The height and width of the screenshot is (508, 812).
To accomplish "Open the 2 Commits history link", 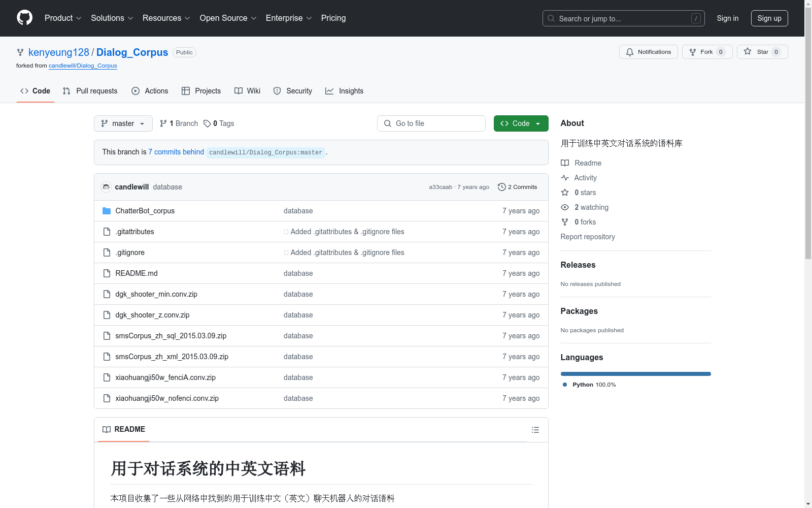I will coord(518,187).
